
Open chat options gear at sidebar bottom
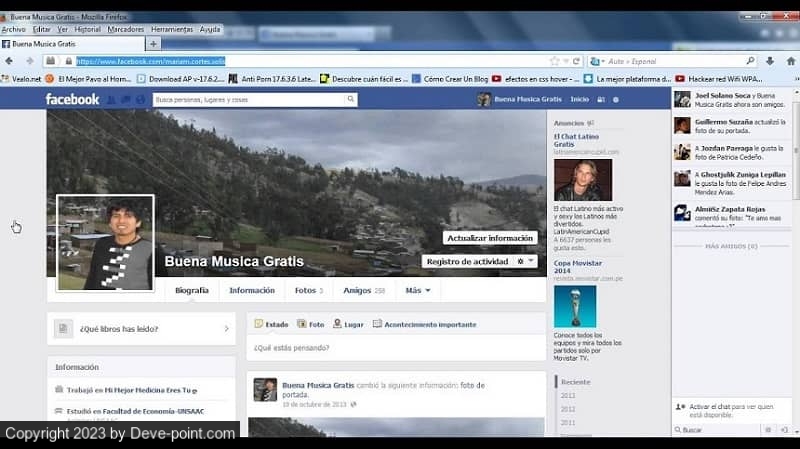tap(768, 430)
